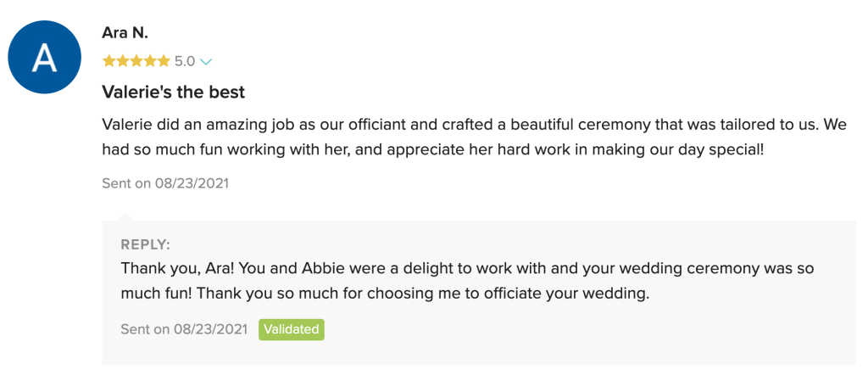This screenshot has height=381, width=868.
Task: Click the reply's "Sent on 08/23/2021" date
Action: coord(183,329)
